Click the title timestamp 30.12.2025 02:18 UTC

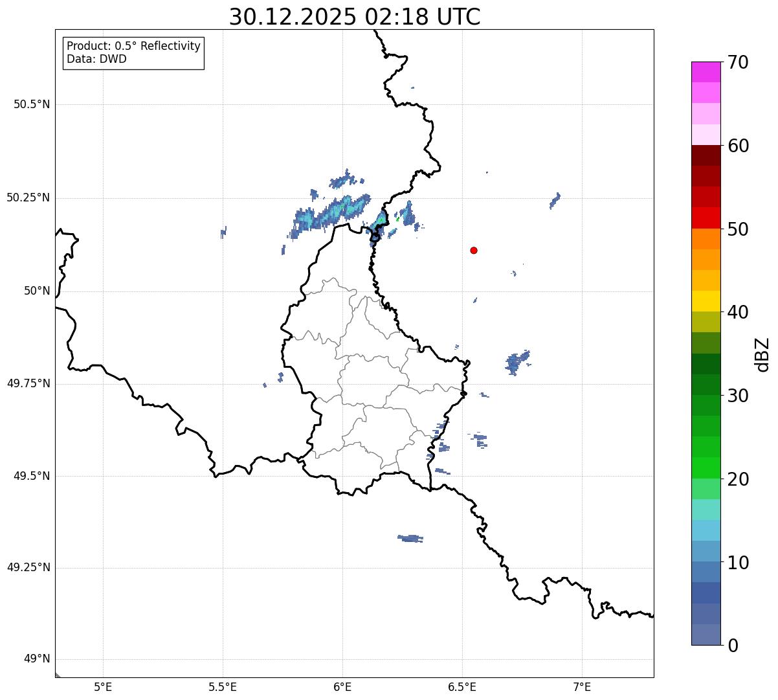click(355, 17)
